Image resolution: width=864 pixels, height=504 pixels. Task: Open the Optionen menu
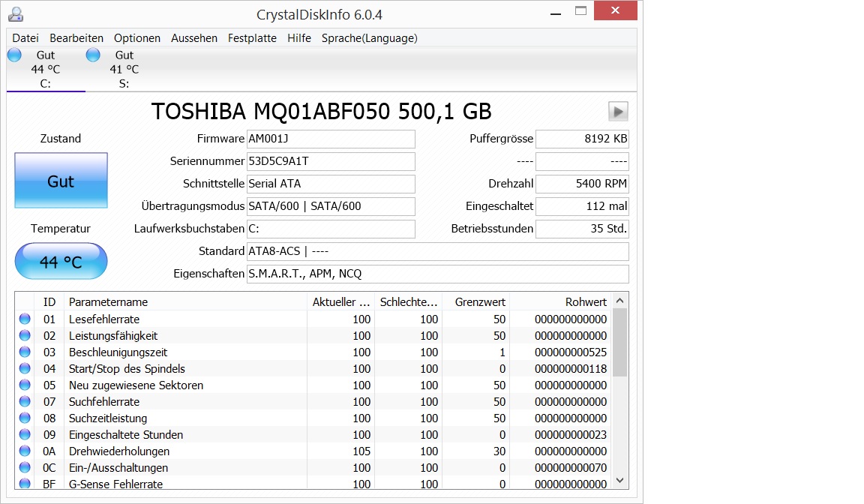tap(137, 38)
